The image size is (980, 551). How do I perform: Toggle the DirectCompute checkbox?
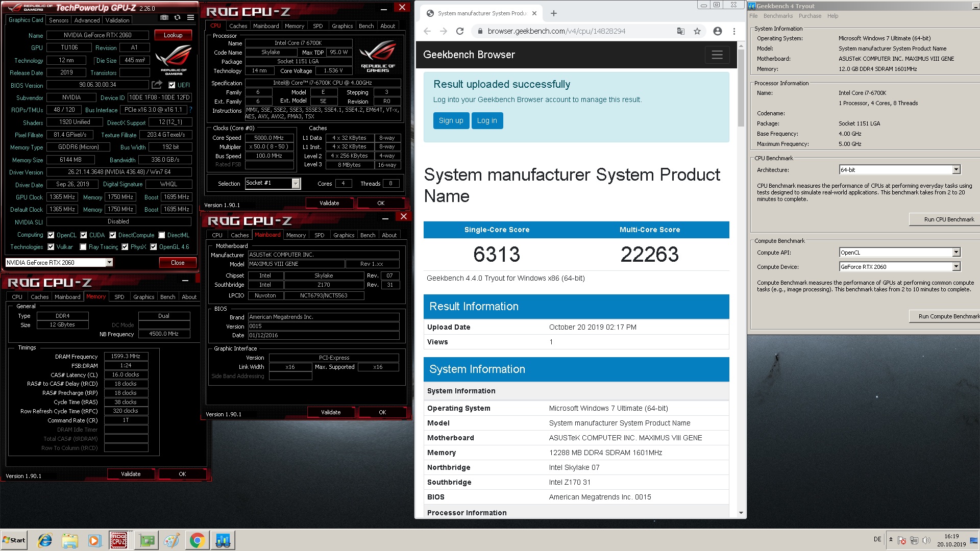click(x=113, y=235)
